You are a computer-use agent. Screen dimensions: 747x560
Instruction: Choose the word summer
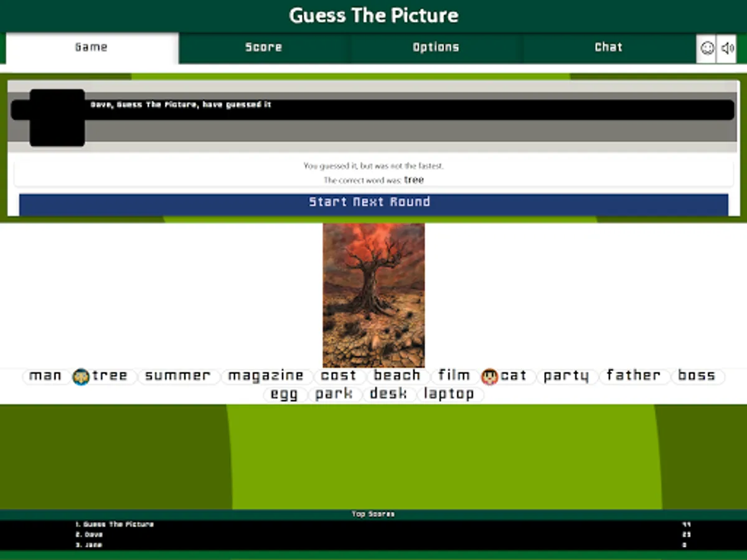coord(178,376)
